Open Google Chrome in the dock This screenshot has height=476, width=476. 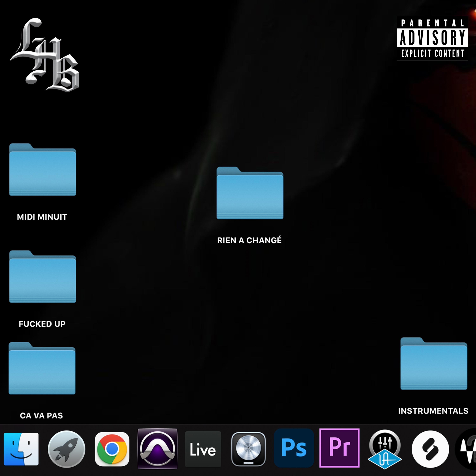click(x=112, y=449)
